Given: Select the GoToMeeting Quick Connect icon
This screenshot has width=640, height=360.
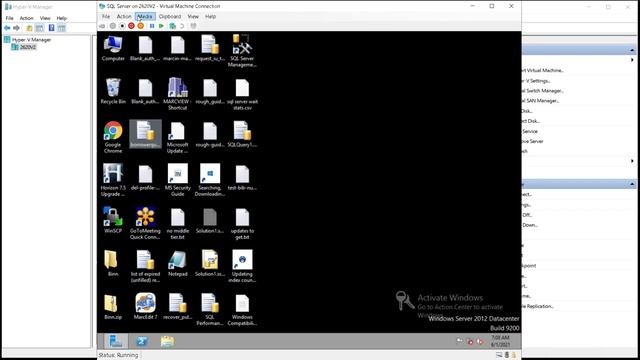Looking at the screenshot, I should (x=145, y=223).
